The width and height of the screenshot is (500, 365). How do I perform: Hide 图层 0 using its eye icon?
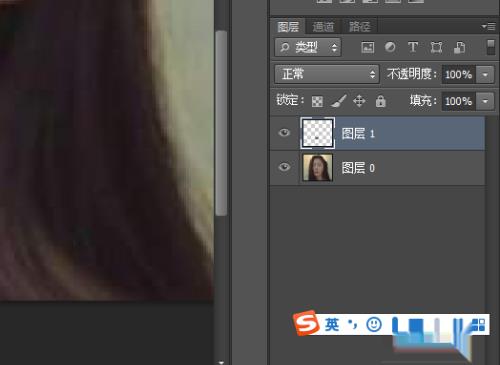click(284, 167)
